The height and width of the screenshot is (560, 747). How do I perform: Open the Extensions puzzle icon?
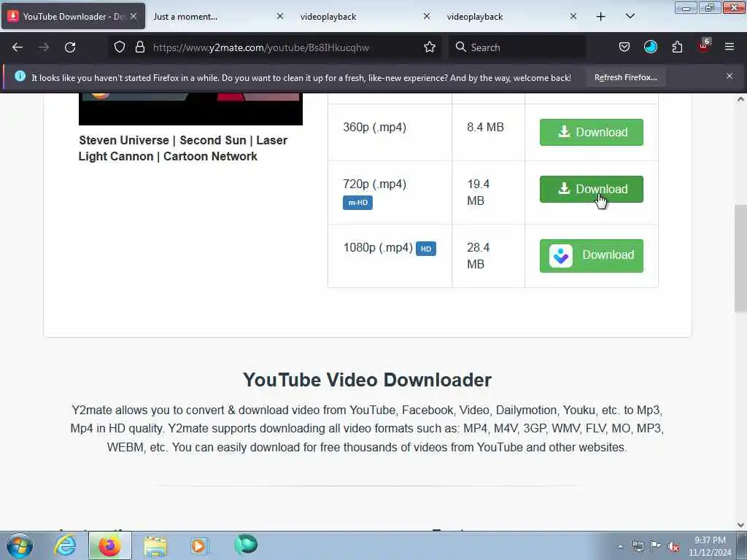677,47
